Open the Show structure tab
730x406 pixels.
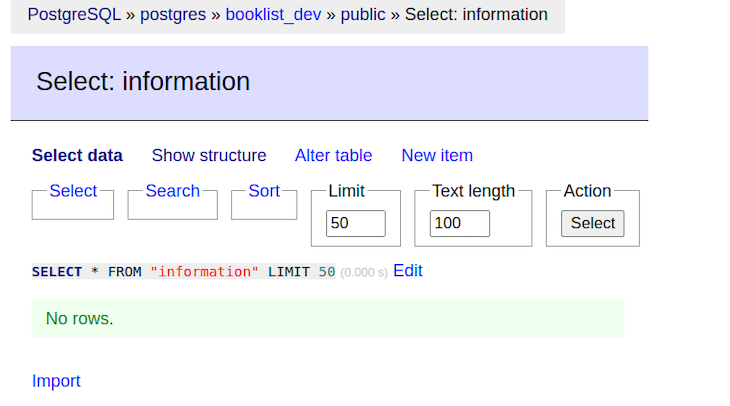point(209,155)
